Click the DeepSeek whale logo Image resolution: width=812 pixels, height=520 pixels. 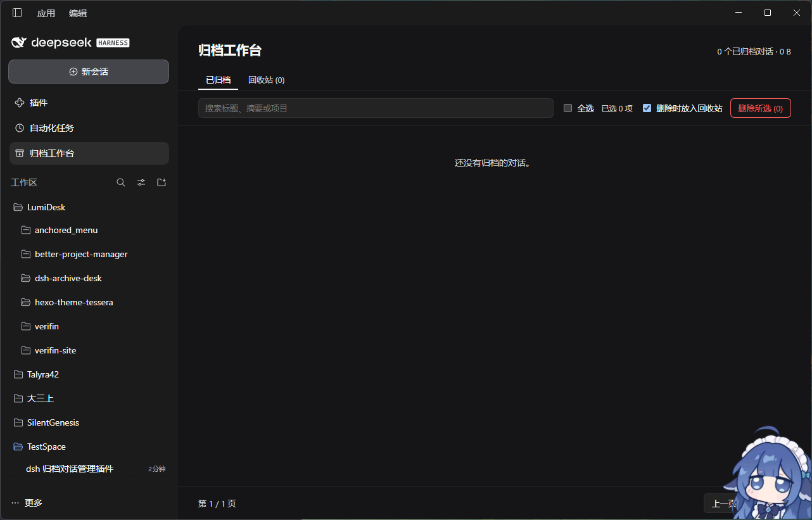pyautogui.click(x=19, y=42)
